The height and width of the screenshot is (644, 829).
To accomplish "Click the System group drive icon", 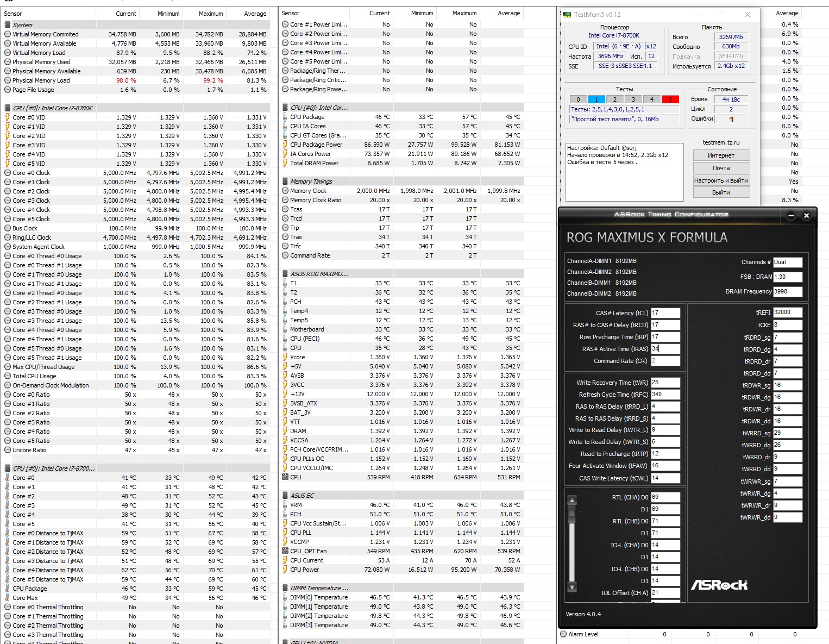I will pos(8,25).
